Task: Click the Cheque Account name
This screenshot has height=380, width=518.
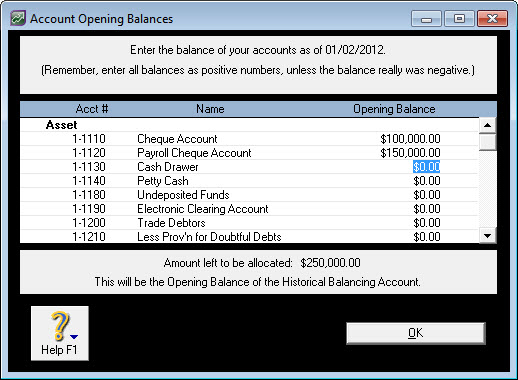Action: (177, 139)
